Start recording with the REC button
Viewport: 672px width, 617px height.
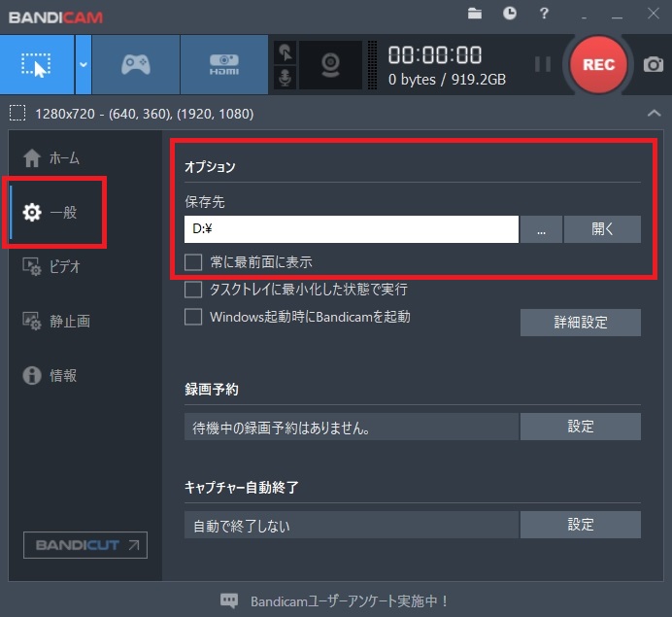[598, 65]
